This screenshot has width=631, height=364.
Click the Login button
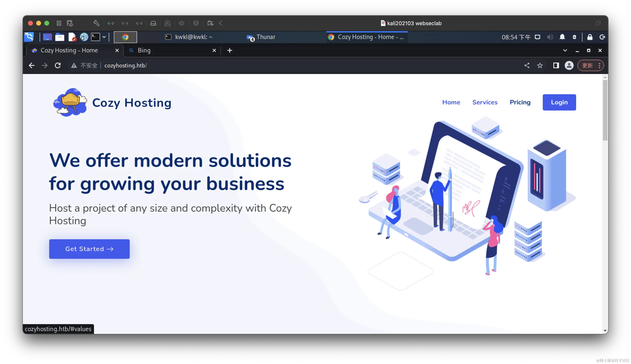(x=559, y=102)
